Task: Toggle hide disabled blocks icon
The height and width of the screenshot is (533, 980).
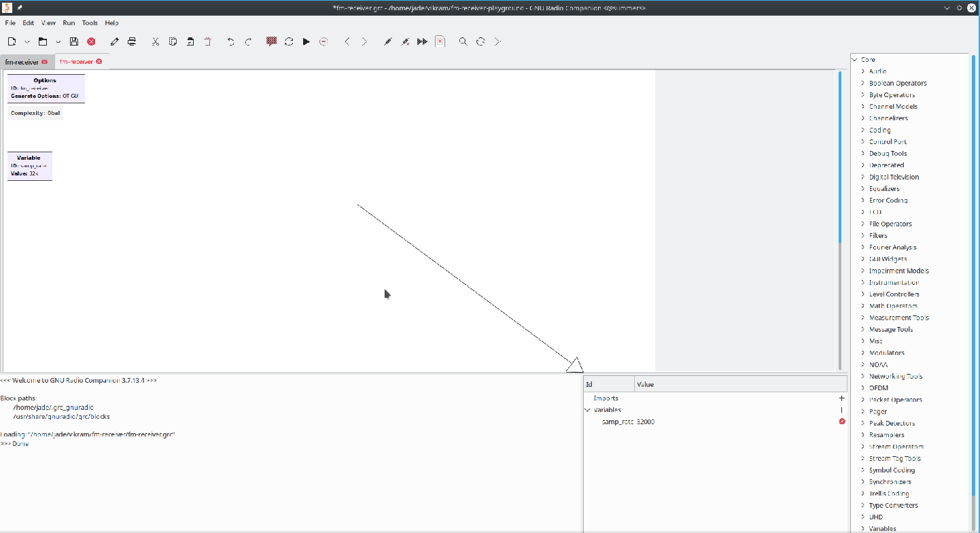Action: pyautogui.click(x=440, y=41)
